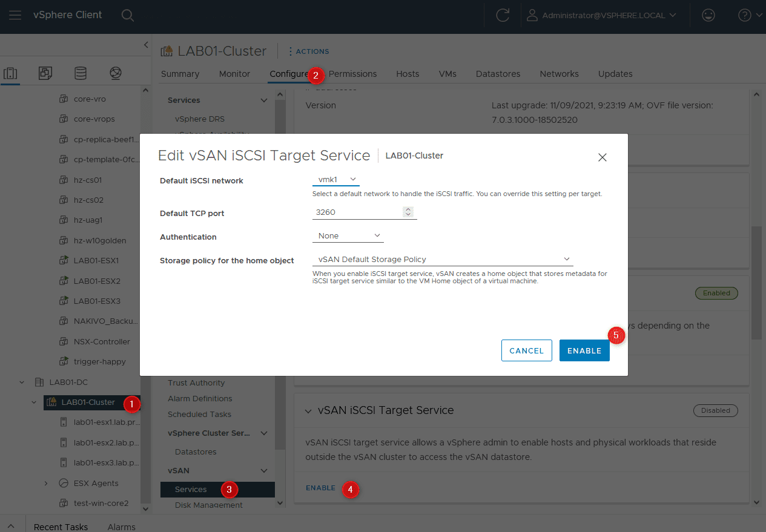Collapse the inventory navigator panel

pos(146,45)
